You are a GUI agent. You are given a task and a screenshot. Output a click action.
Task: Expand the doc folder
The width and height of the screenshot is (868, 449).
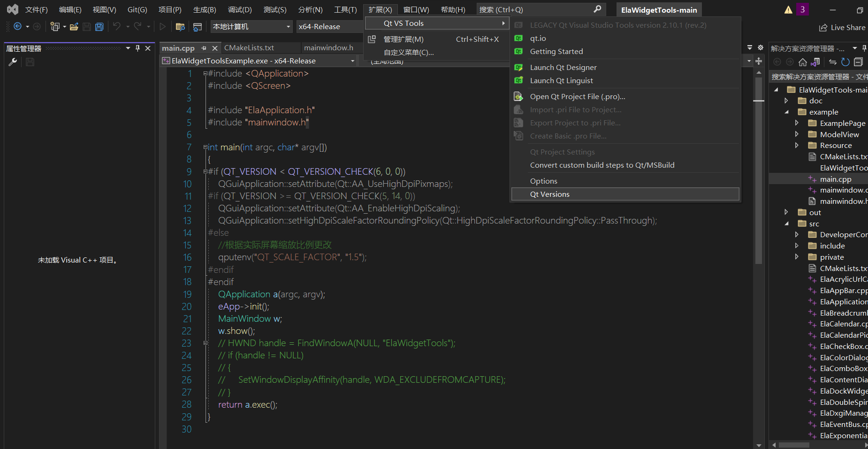click(786, 101)
